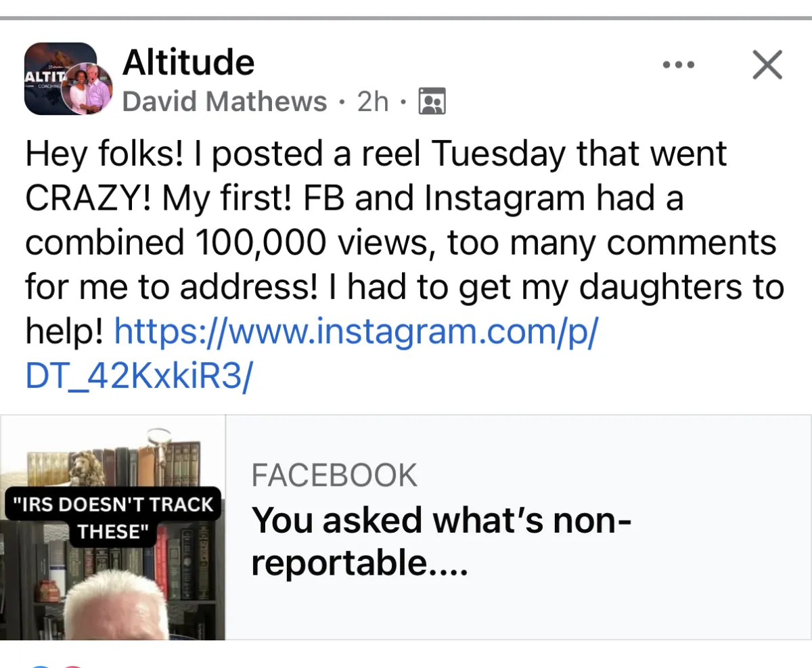Viewport: 812px width, 668px height.
Task: Dismiss the post with the X icon
Action: click(767, 65)
